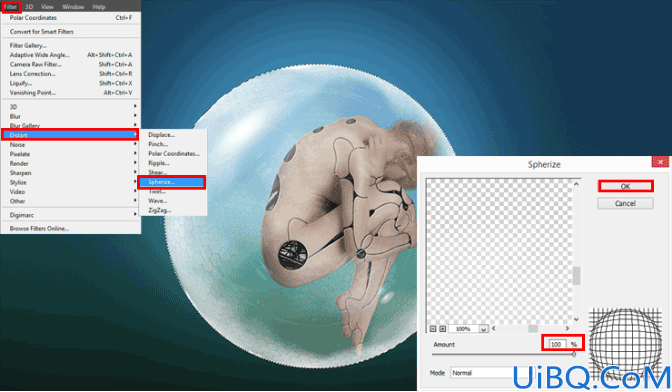Click Cancel in the Spherize dialog
The image size is (672, 392).
click(x=625, y=203)
